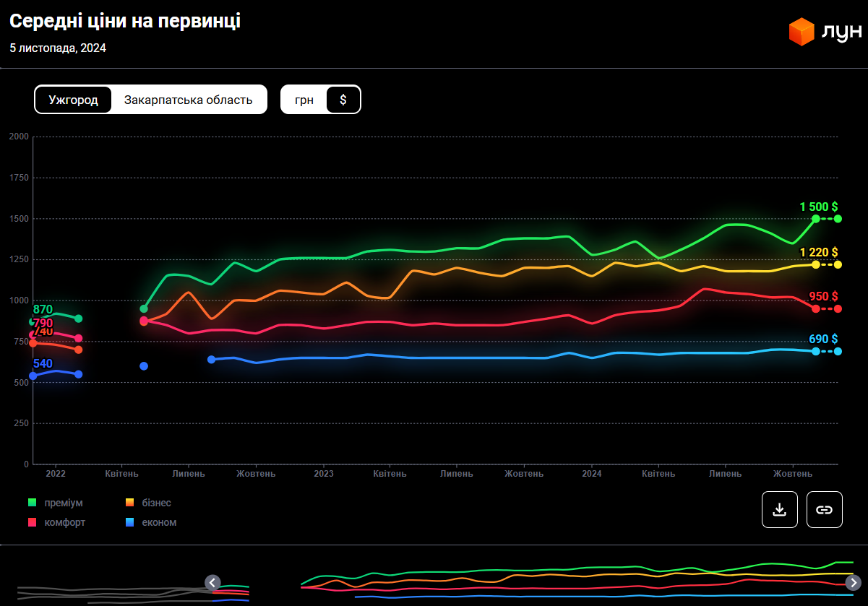
Task: Select the $ currency option
Action: 343,100
